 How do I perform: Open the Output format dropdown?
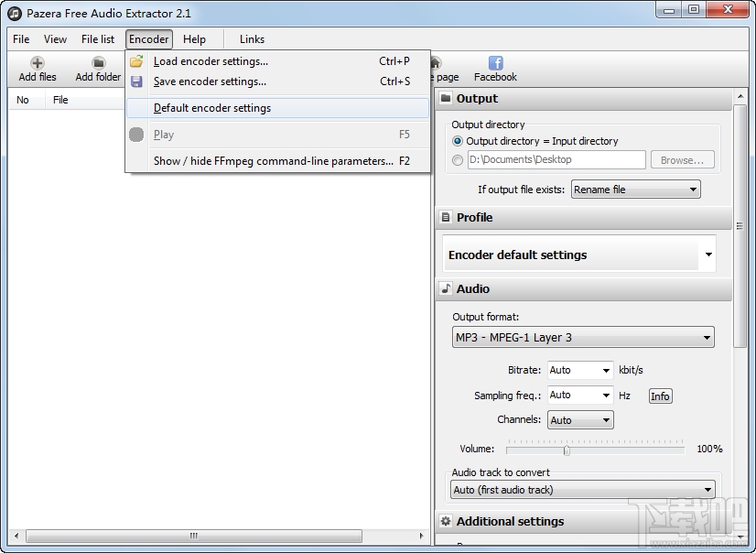coord(583,337)
